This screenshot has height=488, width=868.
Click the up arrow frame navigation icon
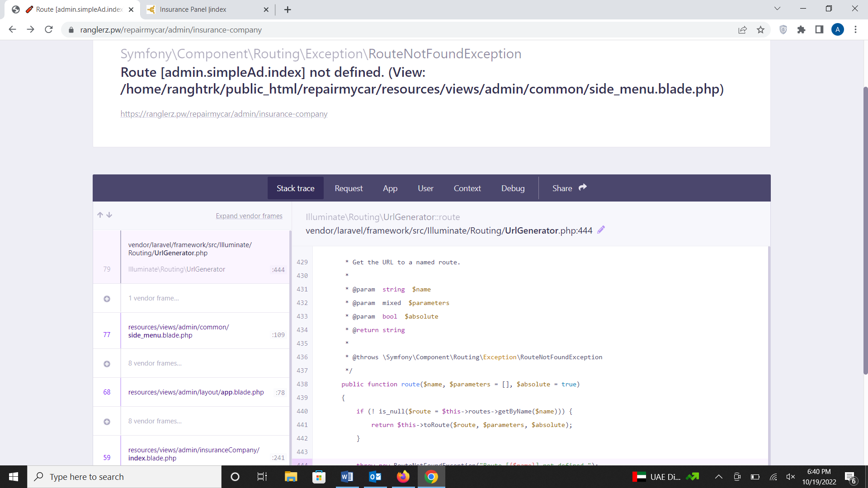click(x=100, y=215)
